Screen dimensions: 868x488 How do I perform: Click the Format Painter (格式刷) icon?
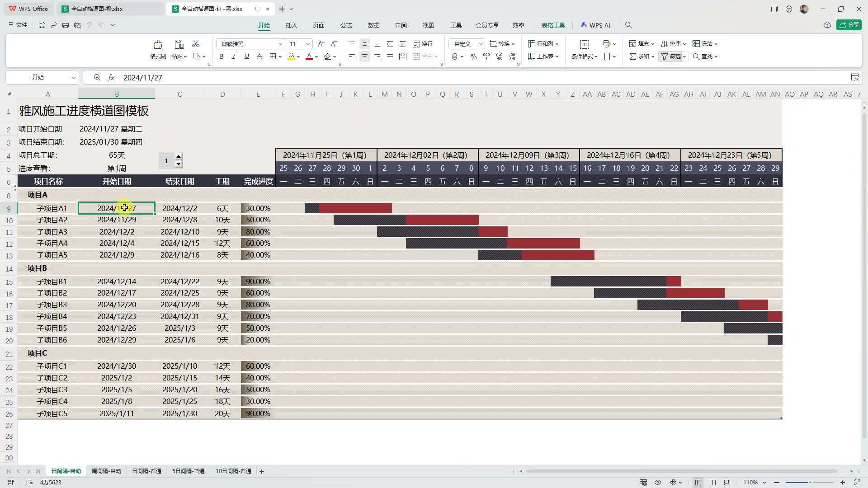(158, 44)
